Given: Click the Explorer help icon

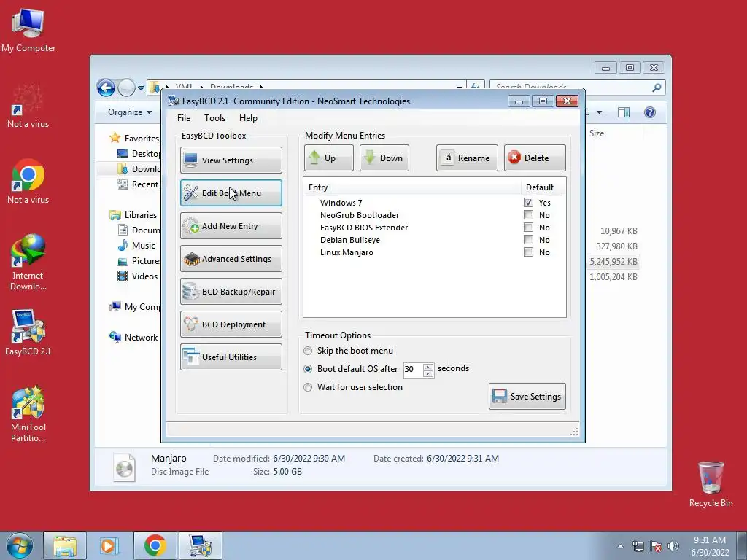Looking at the screenshot, I should click(x=650, y=112).
